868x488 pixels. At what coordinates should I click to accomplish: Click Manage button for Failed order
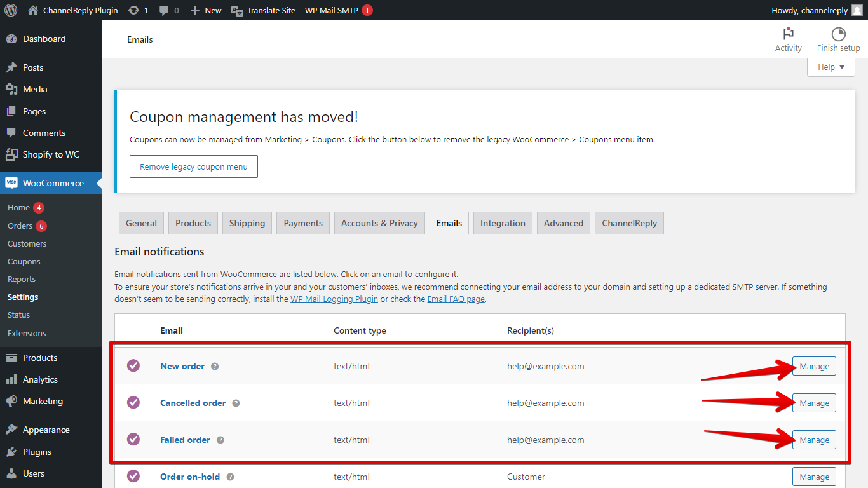(x=814, y=440)
